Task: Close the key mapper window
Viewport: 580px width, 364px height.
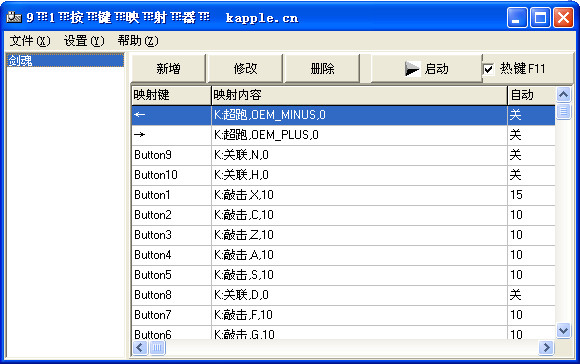Action: 563,17
